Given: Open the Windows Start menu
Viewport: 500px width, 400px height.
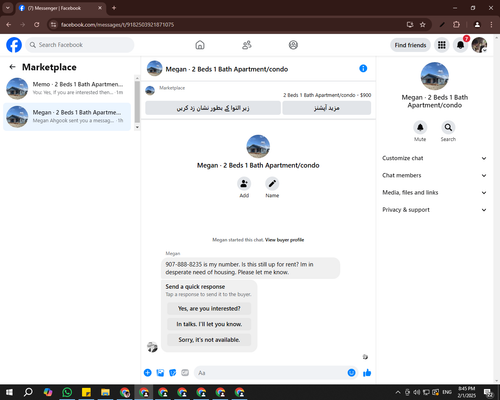Looking at the screenshot, I should click(x=9, y=392).
